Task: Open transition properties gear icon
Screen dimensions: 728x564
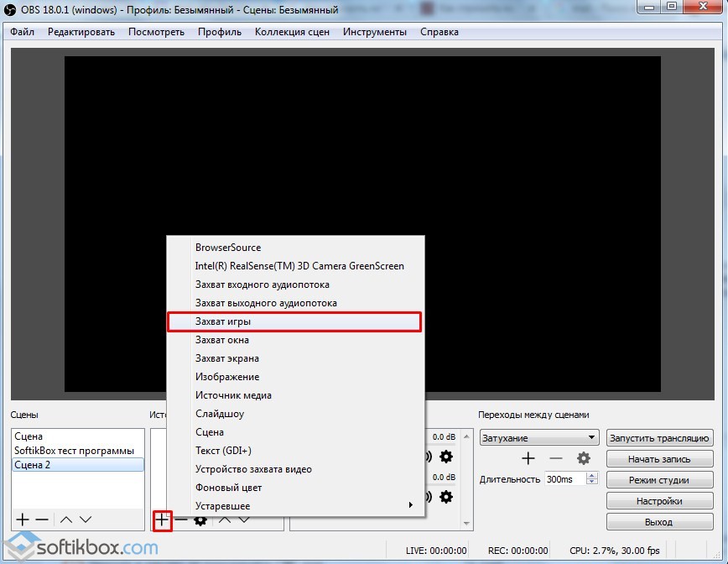Action: coord(584,458)
